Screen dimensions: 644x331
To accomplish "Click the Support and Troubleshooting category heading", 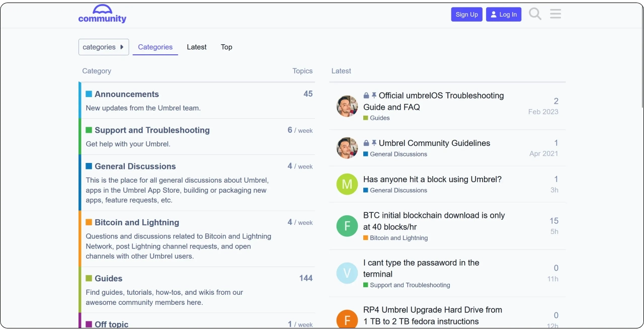I will point(152,130).
